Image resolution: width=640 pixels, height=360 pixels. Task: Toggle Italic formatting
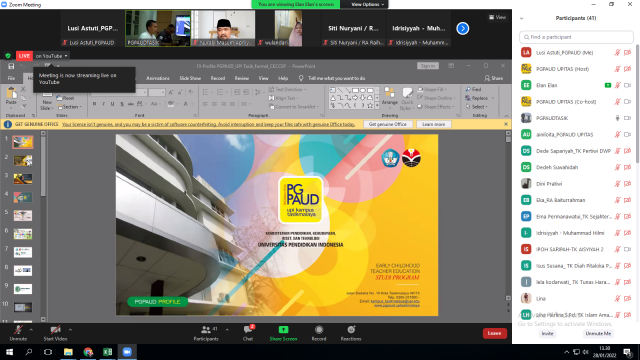(x=103, y=104)
